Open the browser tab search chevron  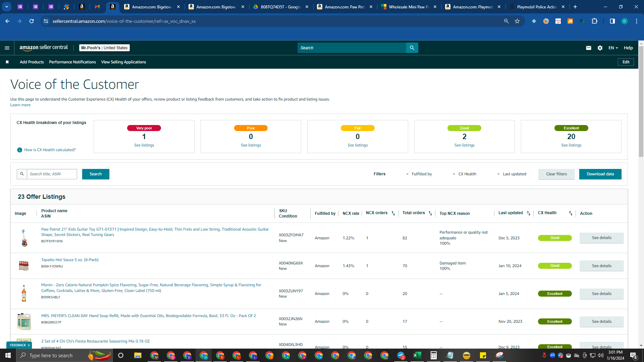click(7, 7)
